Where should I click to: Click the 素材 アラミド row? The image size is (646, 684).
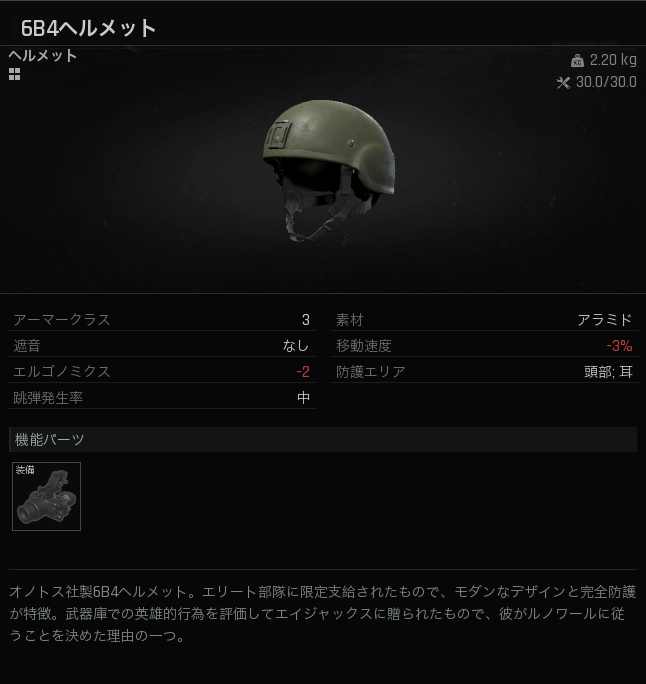coord(484,320)
